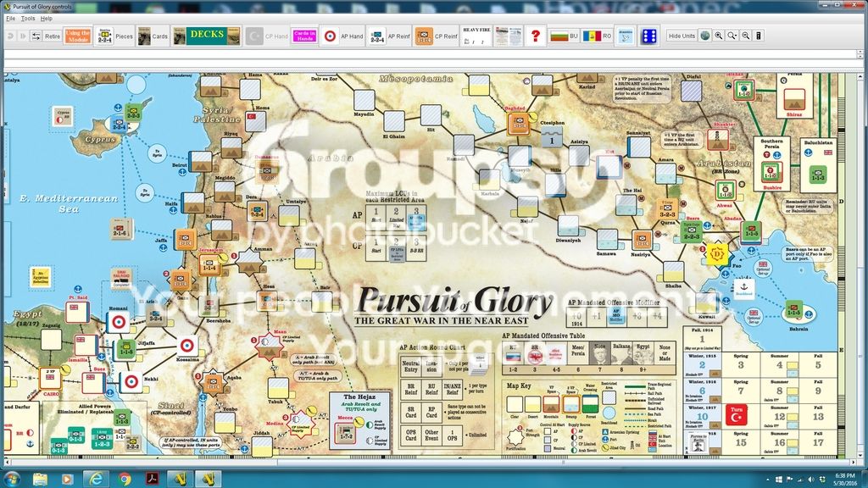
Task: Click the globe overview map icon
Action: (x=704, y=36)
